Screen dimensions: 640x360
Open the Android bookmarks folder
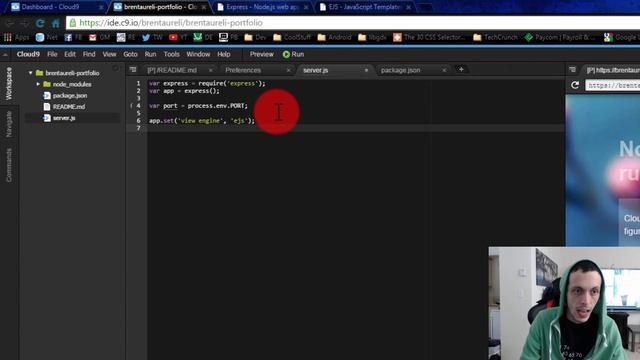334,38
